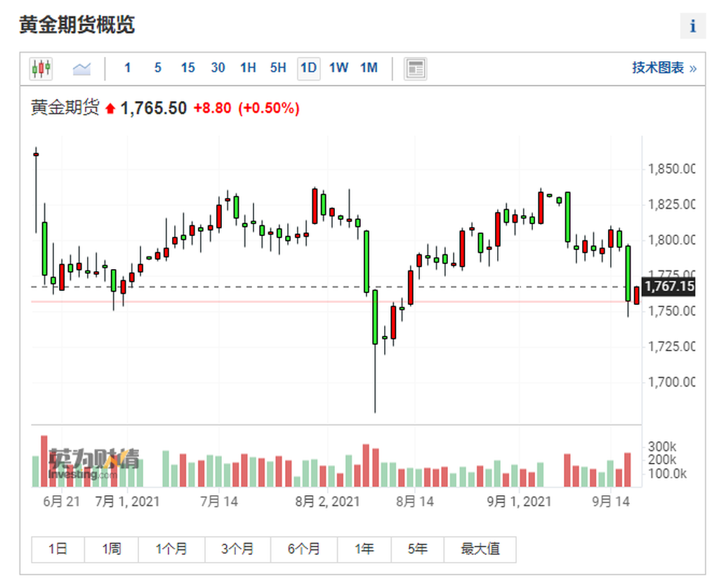
Task: Select the 1W weekly interval
Action: (x=338, y=68)
